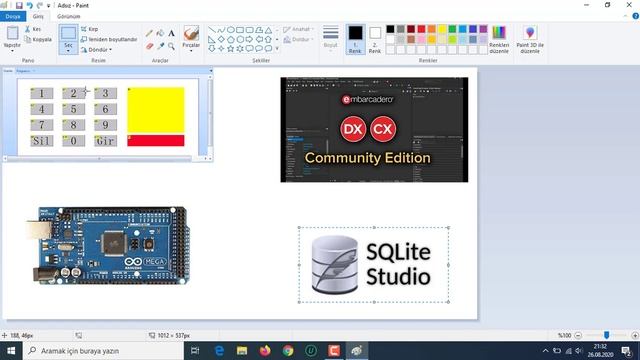
Task: Choose the Pentagon shape
Action: tap(231, 40)
